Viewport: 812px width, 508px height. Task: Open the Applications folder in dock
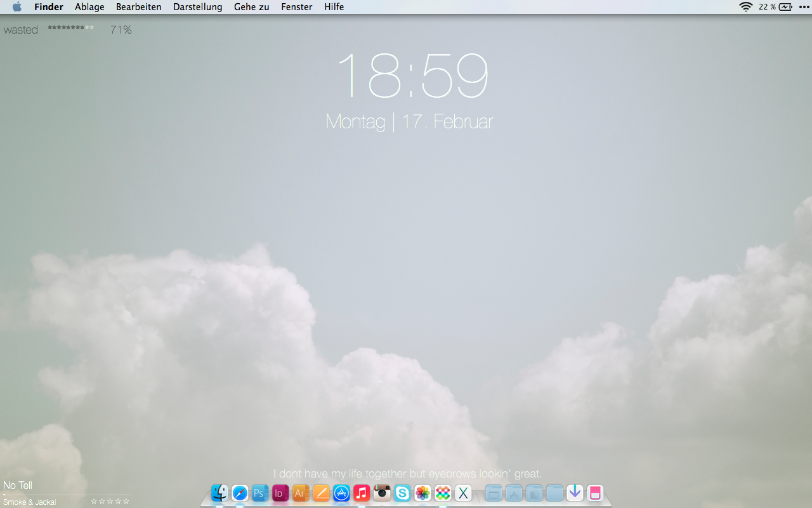pos(514,493)
